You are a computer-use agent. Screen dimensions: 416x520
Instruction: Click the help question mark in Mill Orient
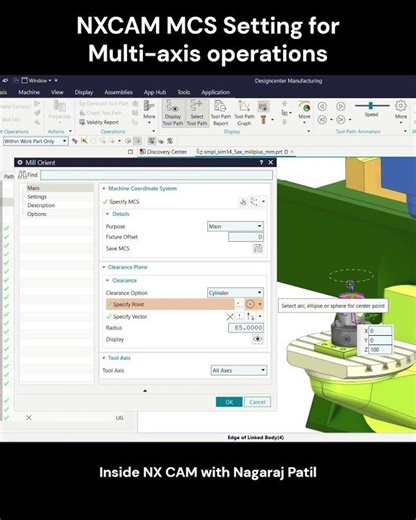[261, 162]
